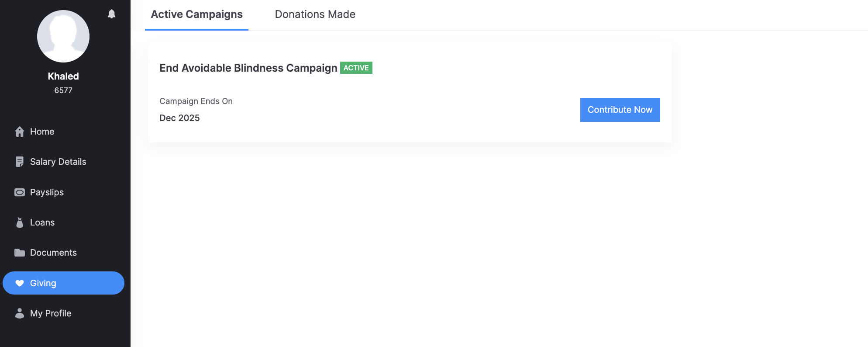Click the Home house icon
The height and width of the screenshot is (347, 868).
click(x=20, y=132)
